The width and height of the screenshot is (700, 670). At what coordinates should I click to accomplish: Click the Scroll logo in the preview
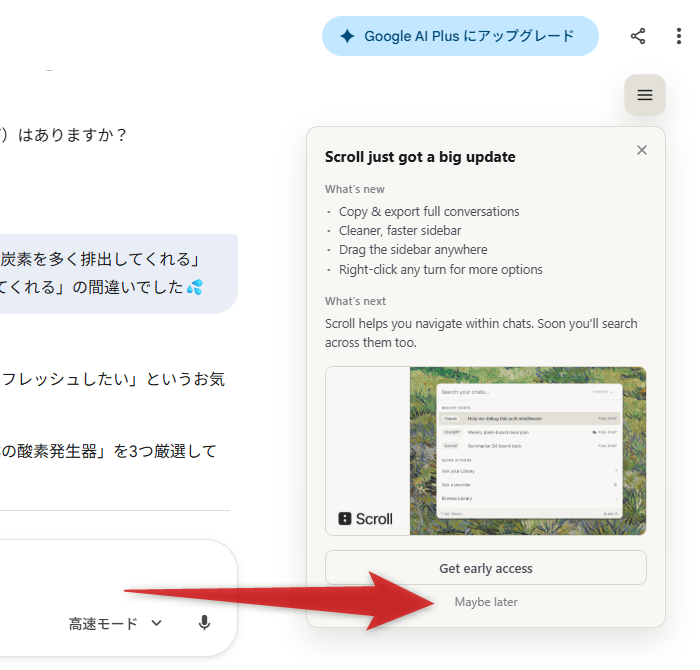tap(366, 518)
